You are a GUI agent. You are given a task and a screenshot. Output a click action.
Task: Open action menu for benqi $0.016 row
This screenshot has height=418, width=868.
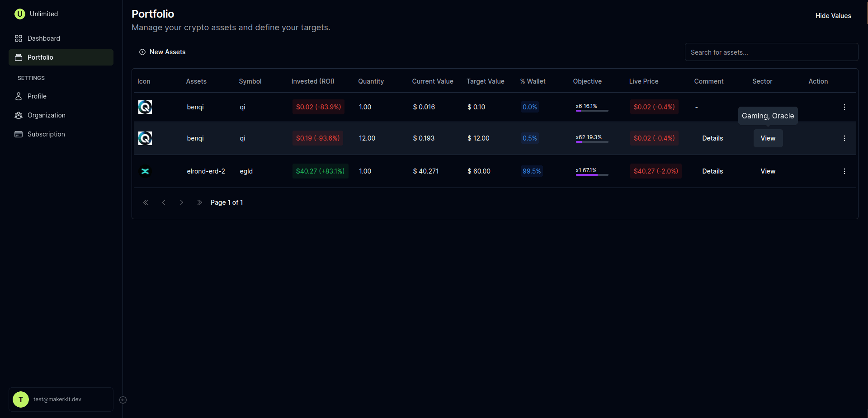(844, 107)
